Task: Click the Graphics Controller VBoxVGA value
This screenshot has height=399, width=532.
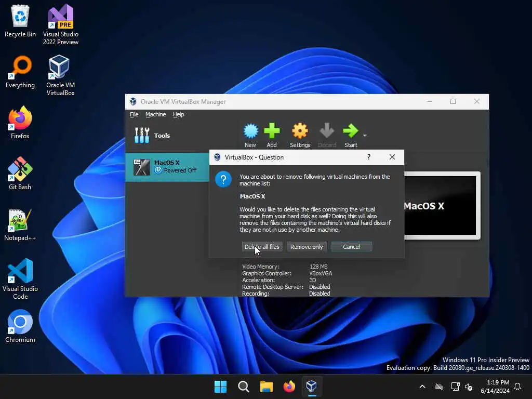Action: [x=321, y=273]
